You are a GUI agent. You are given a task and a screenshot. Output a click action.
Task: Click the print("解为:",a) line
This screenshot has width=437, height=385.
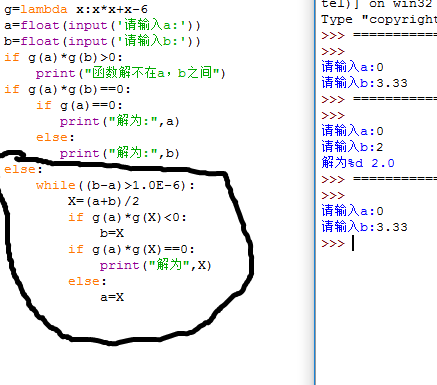[120, 121]
